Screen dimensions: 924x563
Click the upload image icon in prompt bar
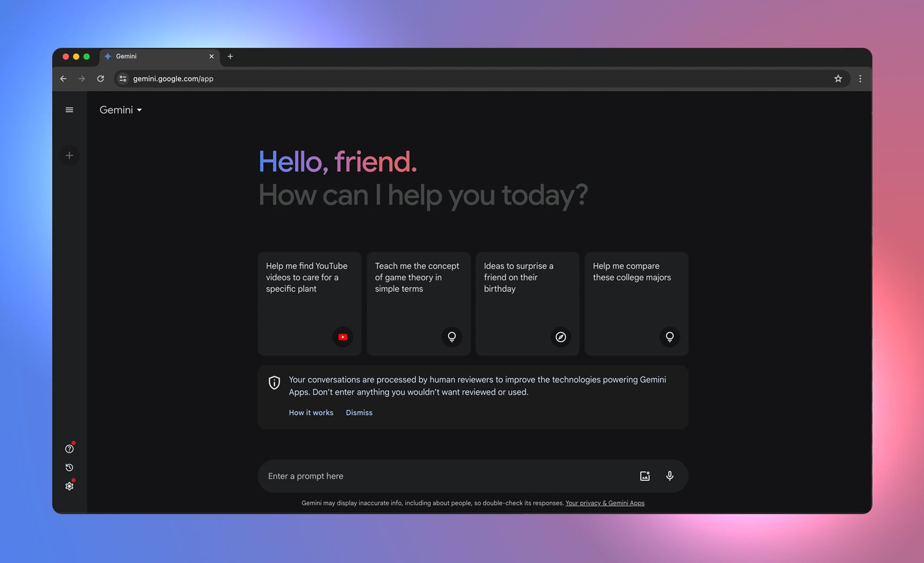(645, 476)
